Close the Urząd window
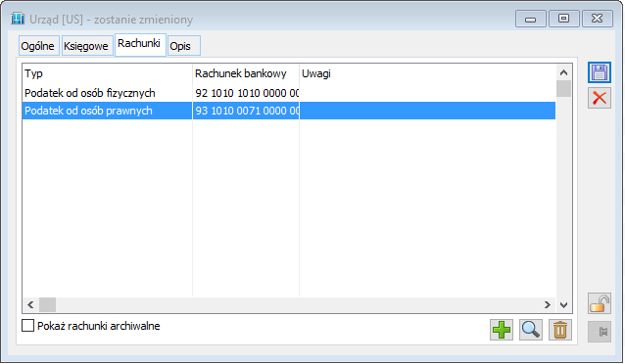 pos(598,19)
